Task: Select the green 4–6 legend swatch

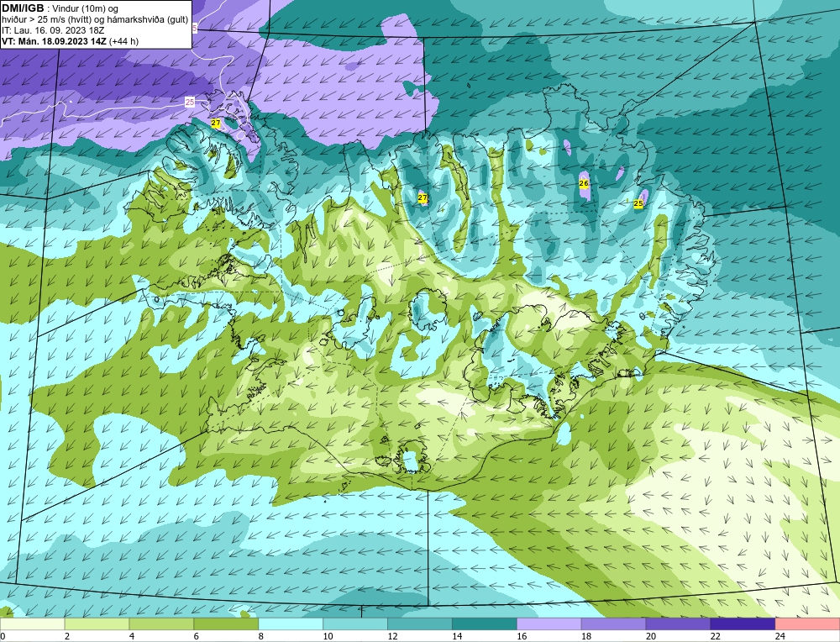Action: (161, 624)
